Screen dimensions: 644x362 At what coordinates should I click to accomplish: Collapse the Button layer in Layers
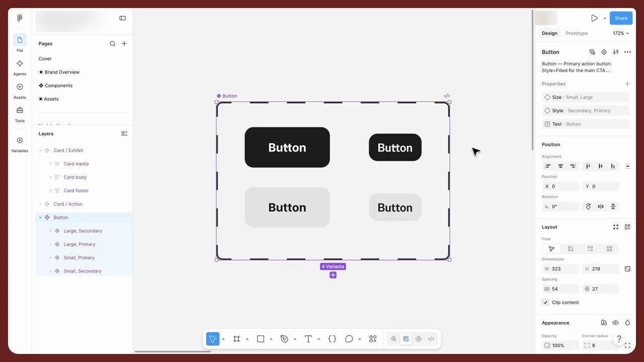[41, 218]
